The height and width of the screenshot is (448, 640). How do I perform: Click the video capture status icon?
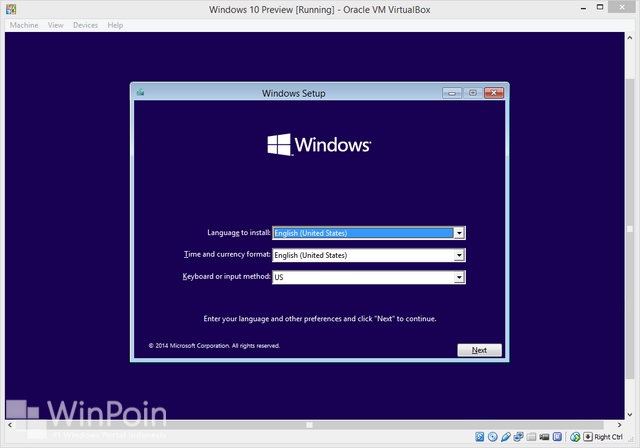coord(544,437)
